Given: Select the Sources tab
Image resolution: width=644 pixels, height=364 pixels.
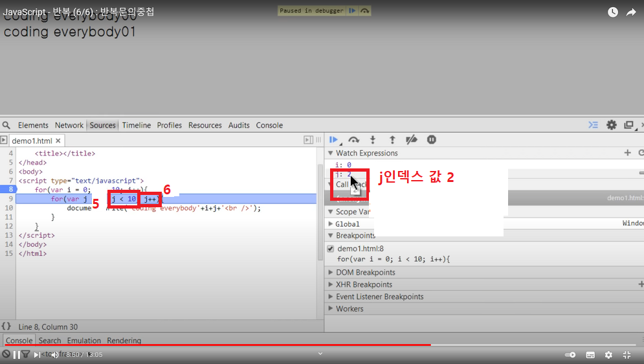Looking at the screenshot, I should [x=103, y=125].
